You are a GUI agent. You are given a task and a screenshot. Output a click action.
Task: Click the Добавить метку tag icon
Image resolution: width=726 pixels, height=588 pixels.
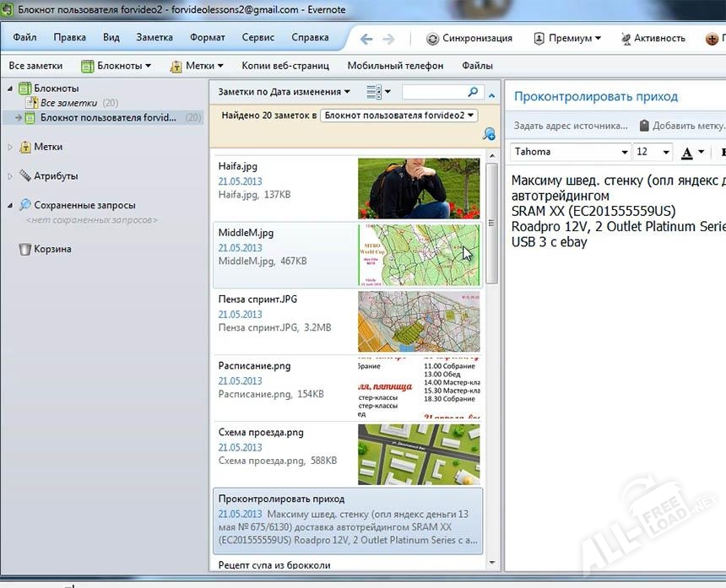(644, 126)
